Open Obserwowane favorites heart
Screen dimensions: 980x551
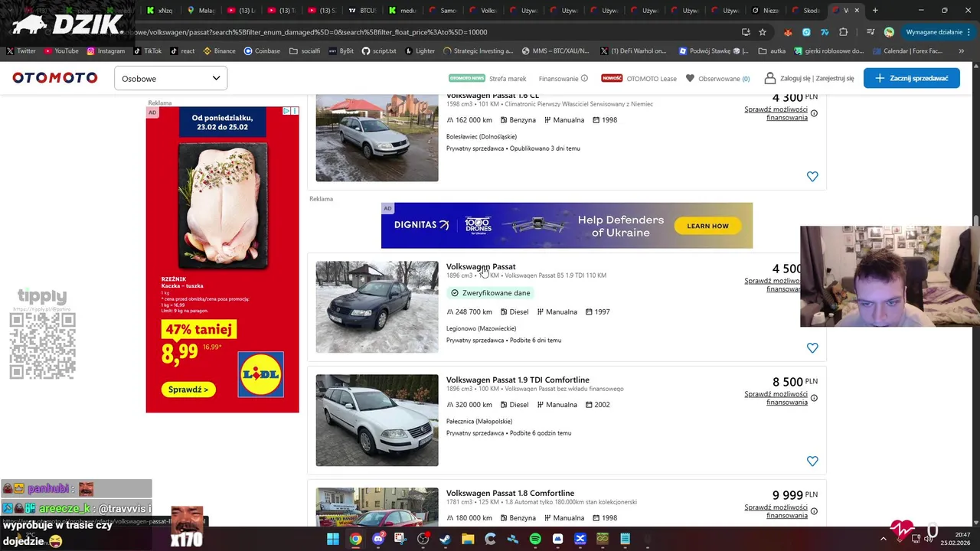tap(717, 78)
